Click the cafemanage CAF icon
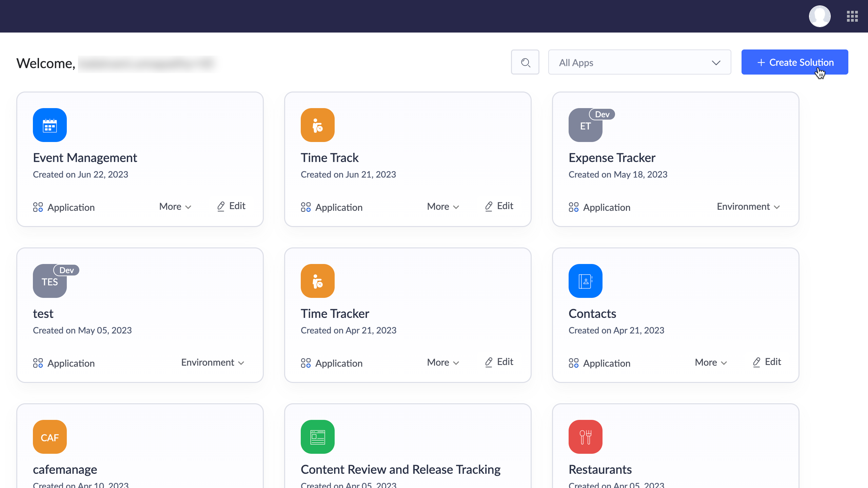The image size is (868, 488). point(50,437)
